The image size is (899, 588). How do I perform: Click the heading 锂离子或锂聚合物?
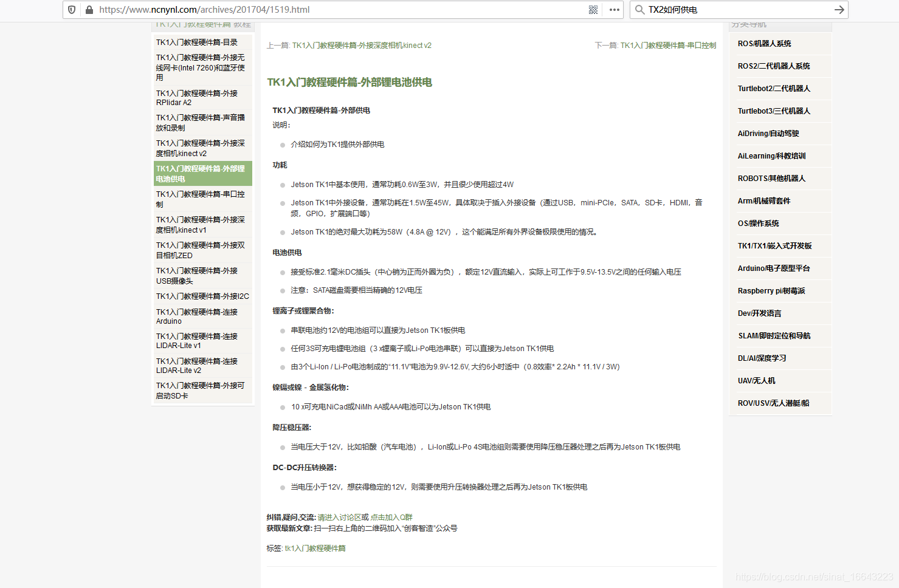pyautogui.click(x=302, y=311)
